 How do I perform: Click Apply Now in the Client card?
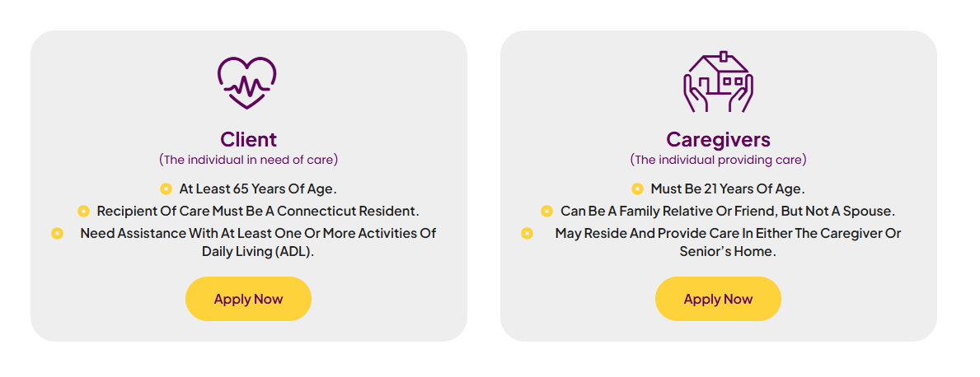click(x=248, y=299)
